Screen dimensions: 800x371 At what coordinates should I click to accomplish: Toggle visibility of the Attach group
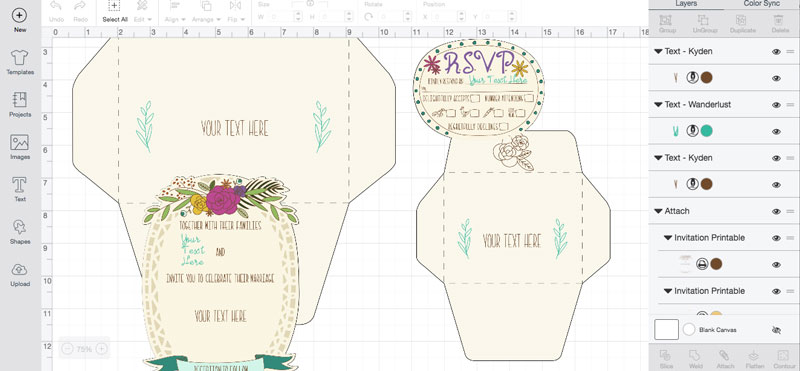click(776, 211)
